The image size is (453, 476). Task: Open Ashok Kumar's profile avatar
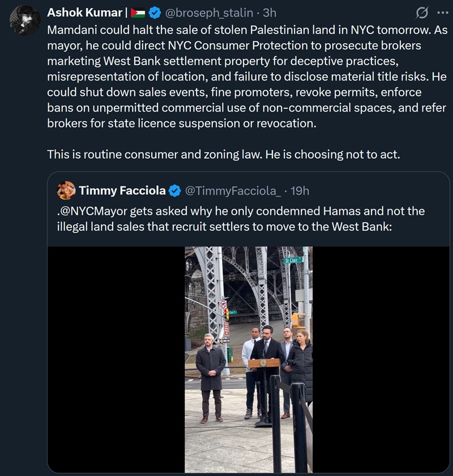[25, 20]
